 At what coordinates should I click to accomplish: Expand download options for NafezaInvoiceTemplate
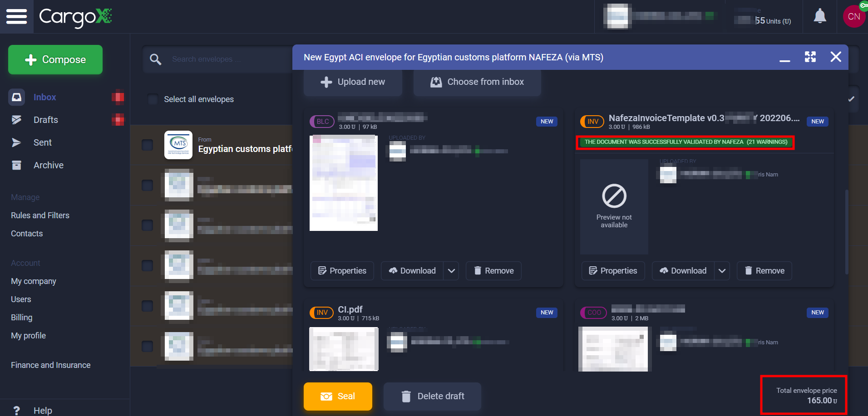click(x=722, y=271)
